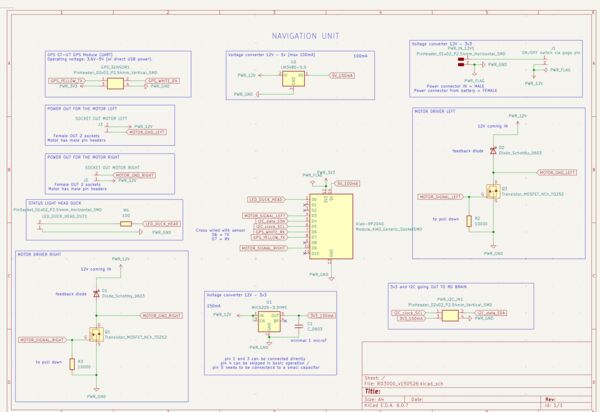
Task: Select the MIC5205 3.3V regulator symbol U1
Action: 269,321
